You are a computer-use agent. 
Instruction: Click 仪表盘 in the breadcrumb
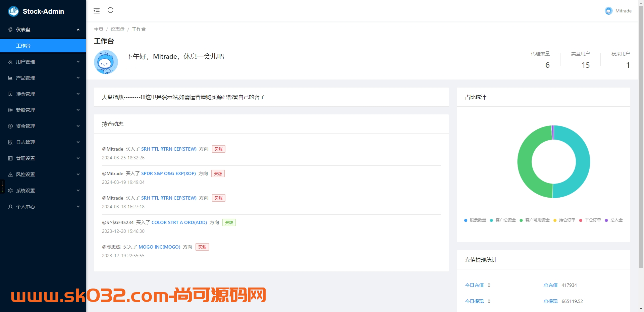(117, 29)
